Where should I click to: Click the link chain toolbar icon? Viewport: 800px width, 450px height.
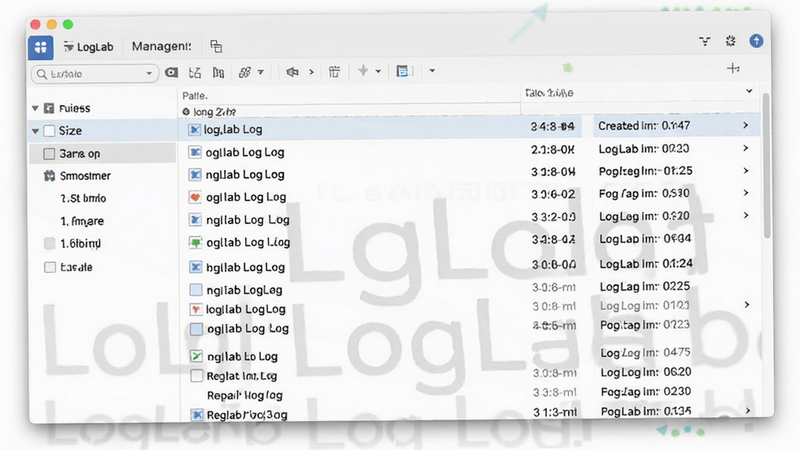click(x=245, y=72)
